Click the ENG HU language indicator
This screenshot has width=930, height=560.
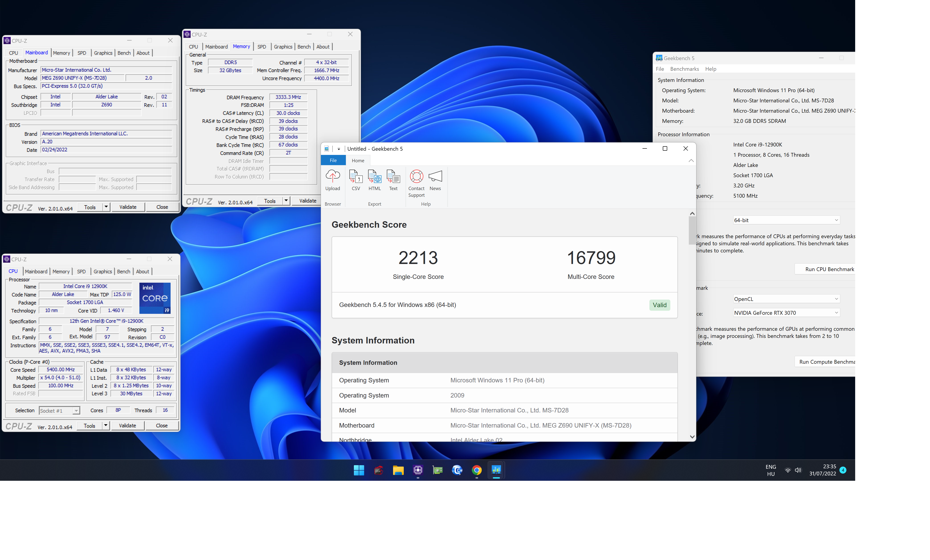[x=771, y=470]
